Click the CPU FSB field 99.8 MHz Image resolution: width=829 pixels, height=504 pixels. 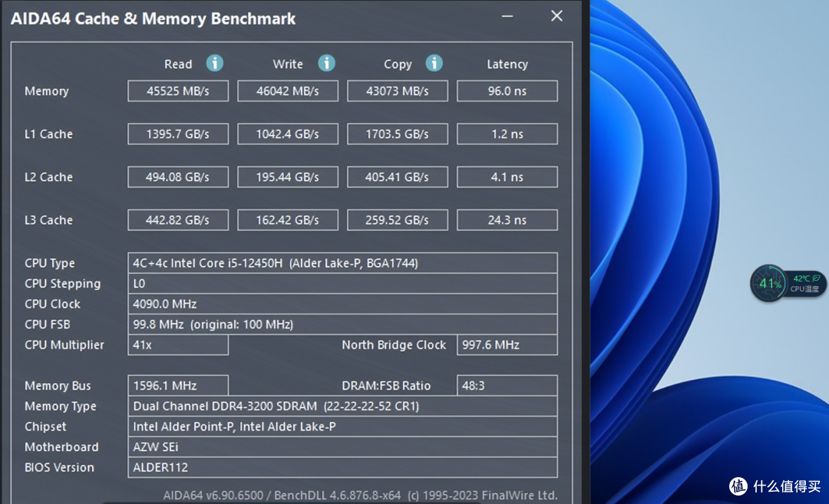click(x=342, y=324)
